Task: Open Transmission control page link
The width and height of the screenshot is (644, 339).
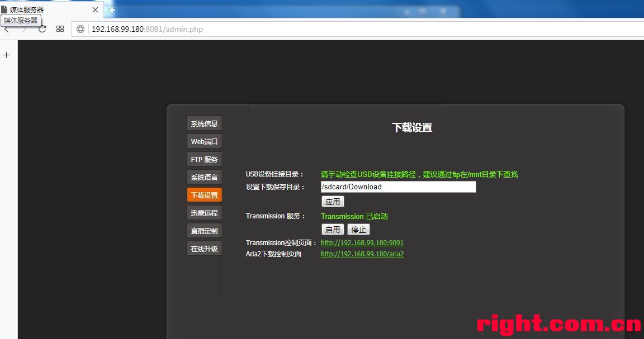Action: 362,242
